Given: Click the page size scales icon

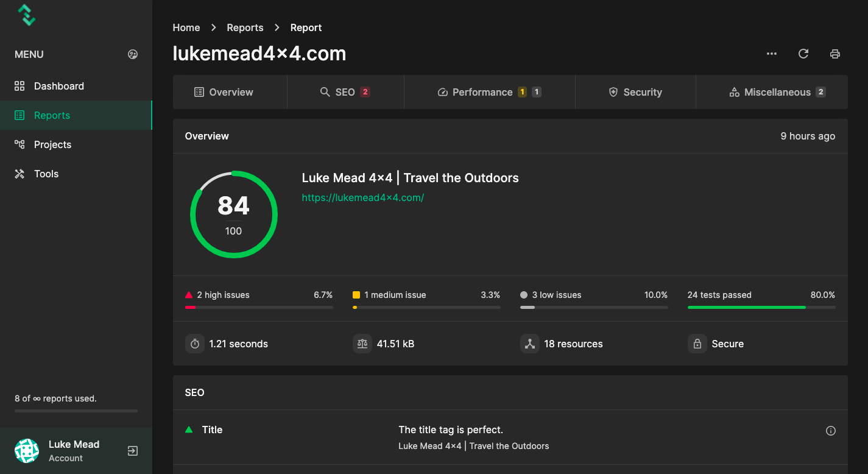Looking at the screenshot, I should [362, 344].
